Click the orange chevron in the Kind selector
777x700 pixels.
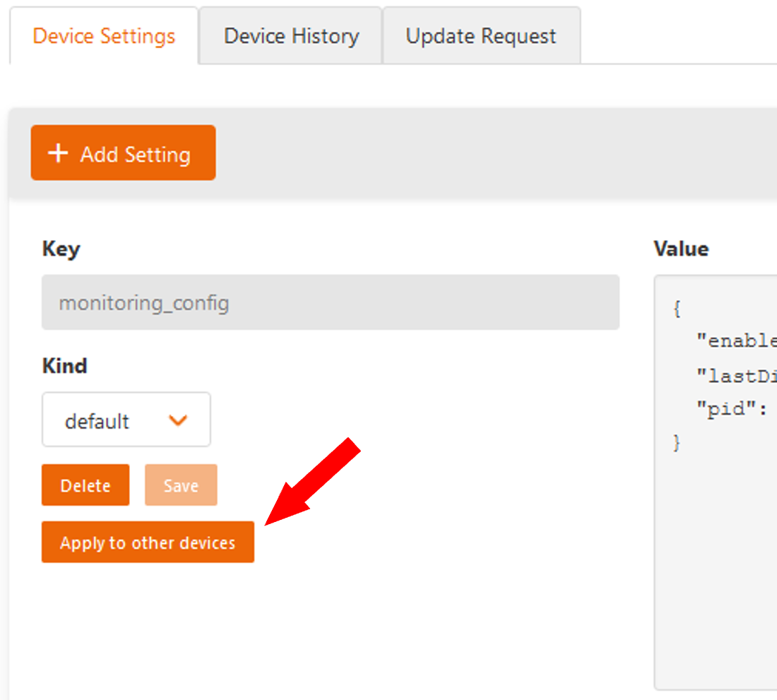(x=178, y=420)
